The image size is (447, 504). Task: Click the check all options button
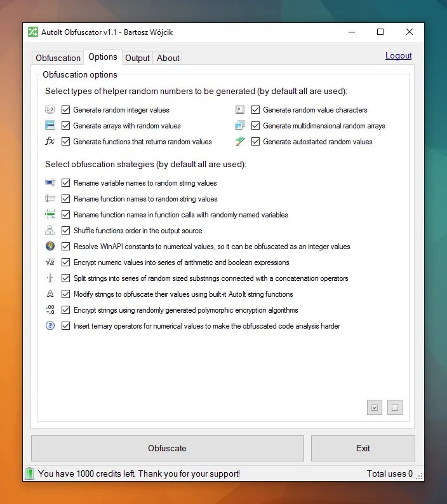click(x=375, y=407)
